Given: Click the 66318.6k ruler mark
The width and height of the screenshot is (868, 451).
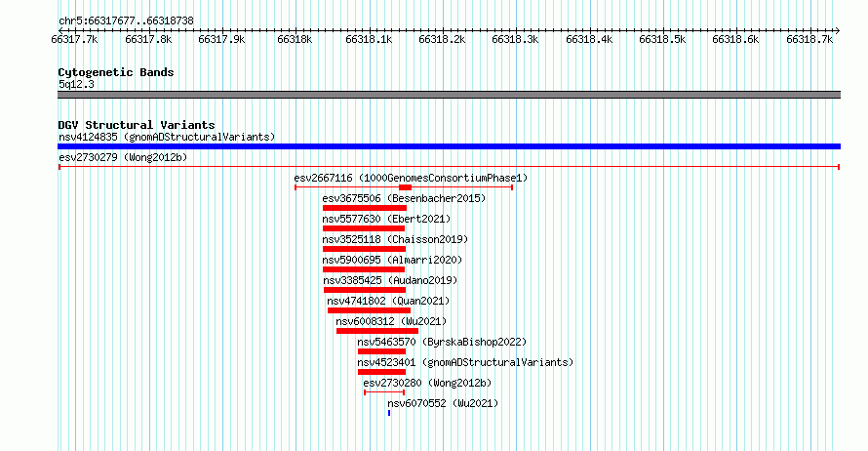Looking at the screenshot, I should point(735,39).
